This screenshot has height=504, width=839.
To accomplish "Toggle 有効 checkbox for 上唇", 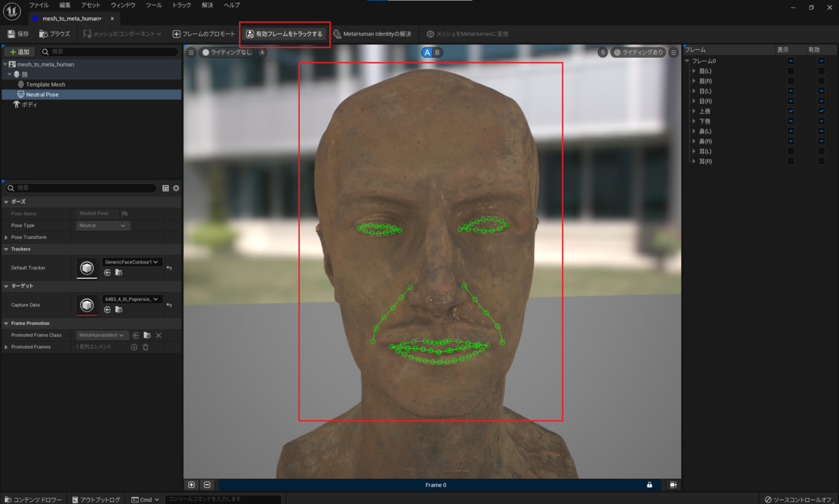I will click(822, 111).
